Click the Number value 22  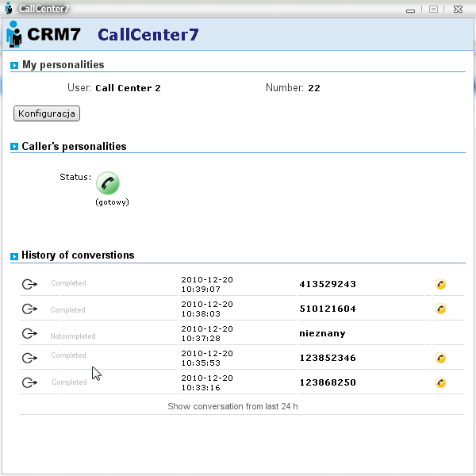(x=314, y=88)
